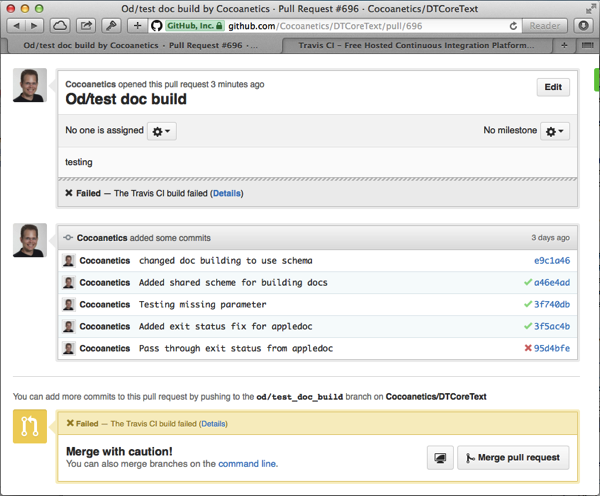The width and height of the screenshot is (600, 496).
Task: Click 'Added shared scheme for building docs' message
Action: 233,282
